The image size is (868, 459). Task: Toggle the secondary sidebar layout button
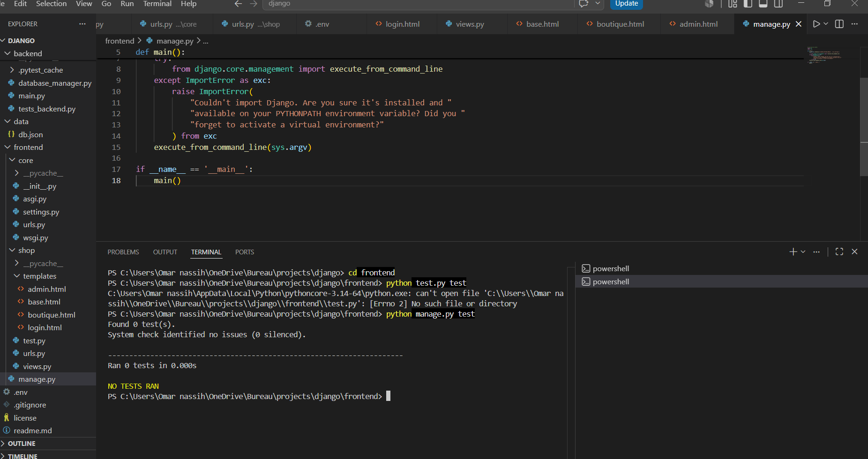778,4
